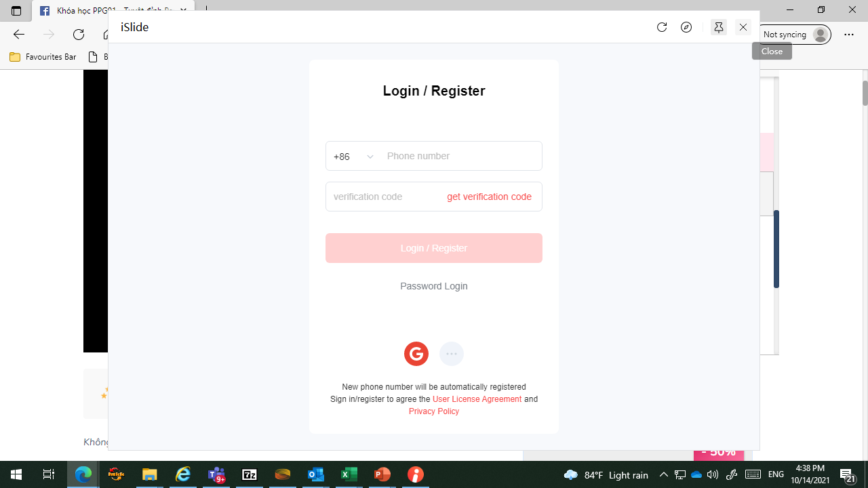Image resolution: width=868 pixels, height=488 pixels.
Task: Click the Phone number input field
Action: [x=461, y=156]
